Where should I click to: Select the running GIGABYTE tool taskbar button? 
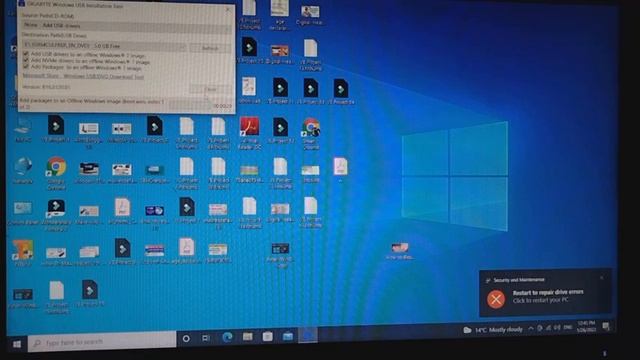308,336
